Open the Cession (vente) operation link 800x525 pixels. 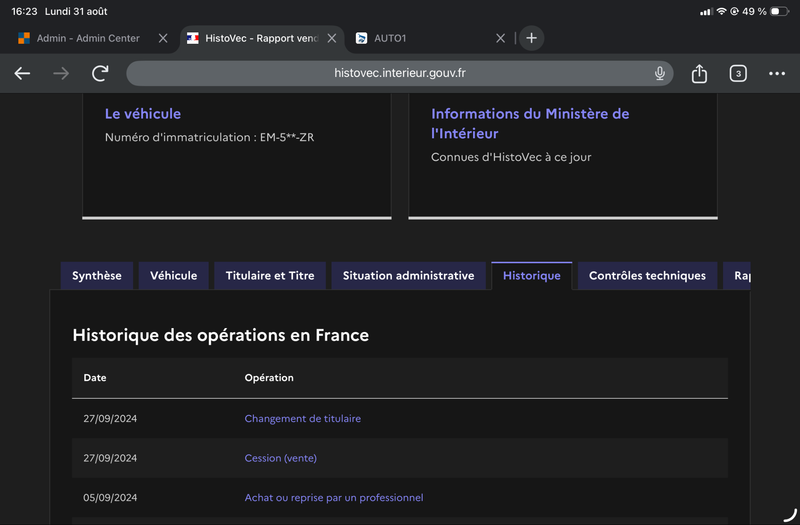pyautogui.click(x=281, y=458)
